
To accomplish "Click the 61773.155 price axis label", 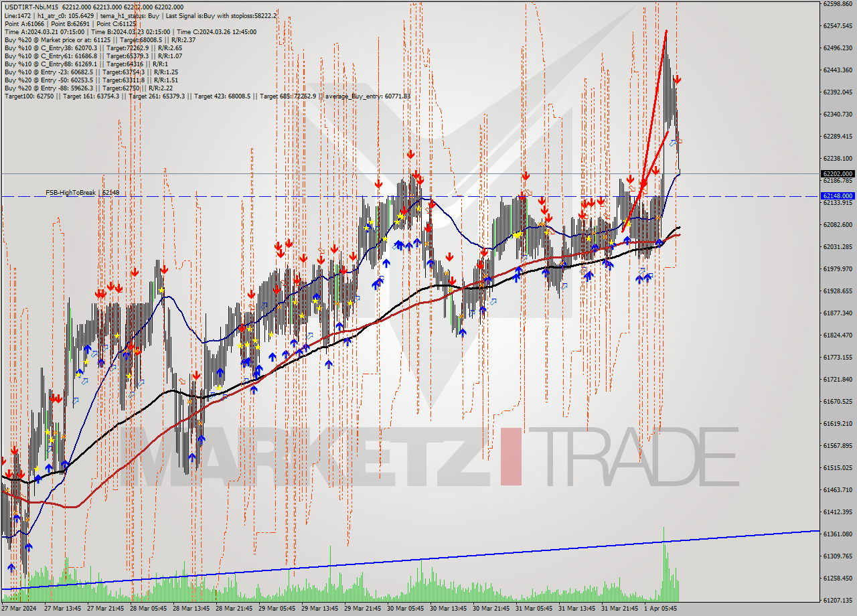I will 837,358.
